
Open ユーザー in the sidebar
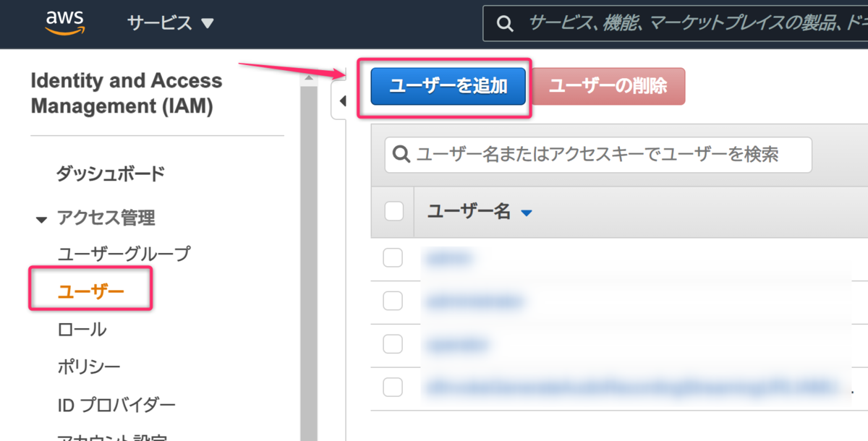[90, 290]
